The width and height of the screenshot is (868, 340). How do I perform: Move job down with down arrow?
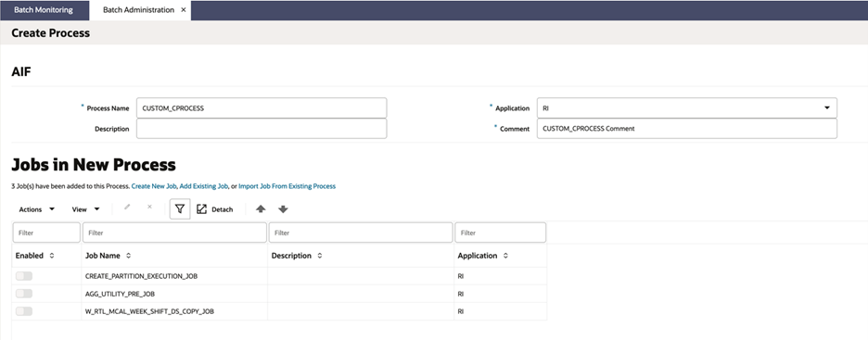click(x=283, y=209)
